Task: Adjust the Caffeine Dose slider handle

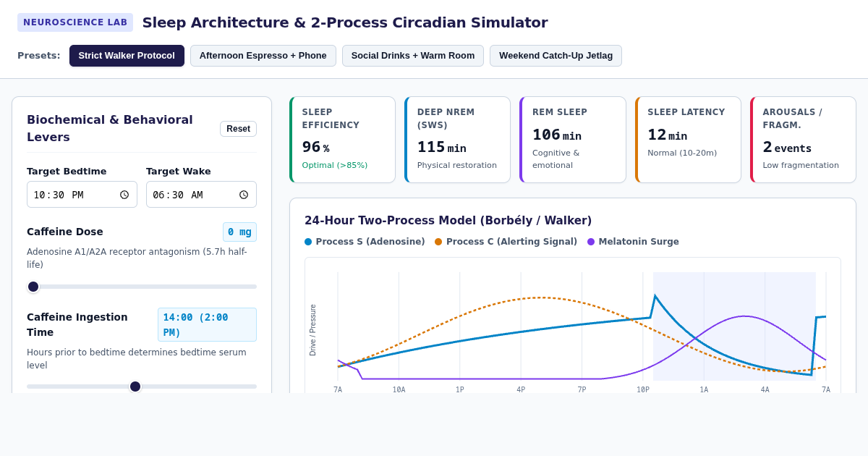Action: [x=33, y=287]
